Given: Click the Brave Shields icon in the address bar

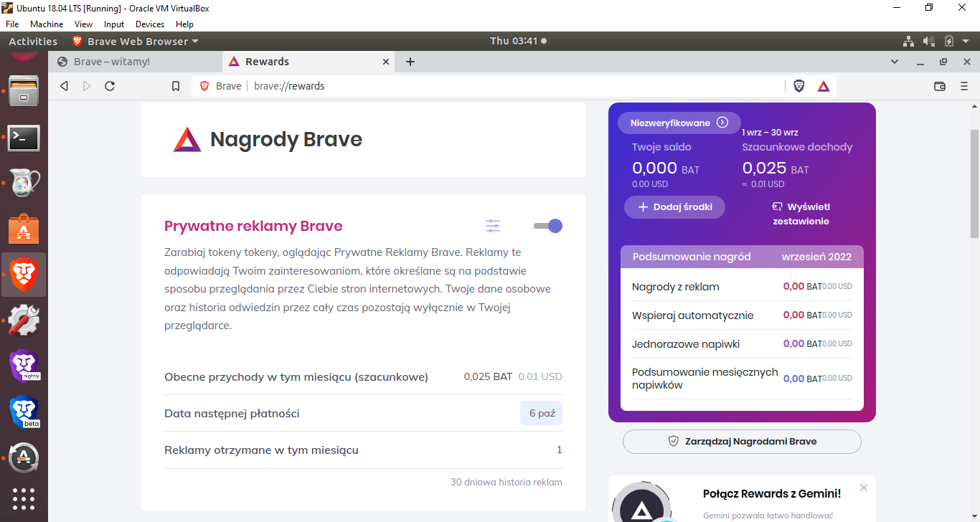Looking at the screenshot, I should 798,85.
